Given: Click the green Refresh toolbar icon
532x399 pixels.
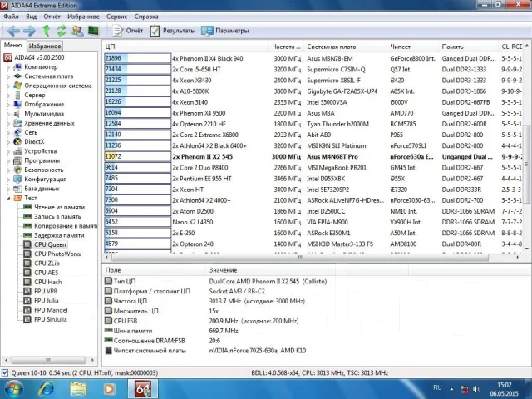Looking at the screenshot, I should [62, 31].
